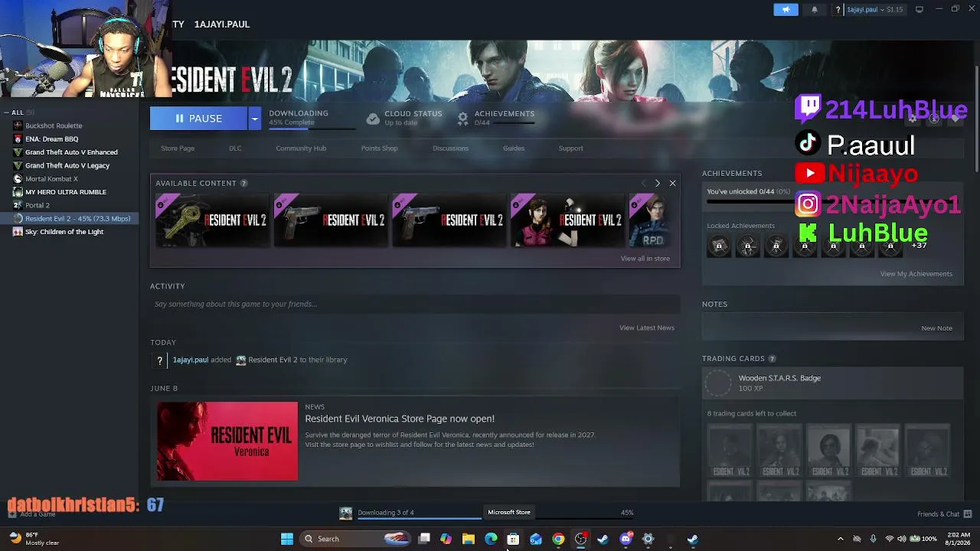The width and height of the screenshot is (980, 551).
Task: Click the first locked achievement icon
Action: pyautogui.click(x=719, y=246)
